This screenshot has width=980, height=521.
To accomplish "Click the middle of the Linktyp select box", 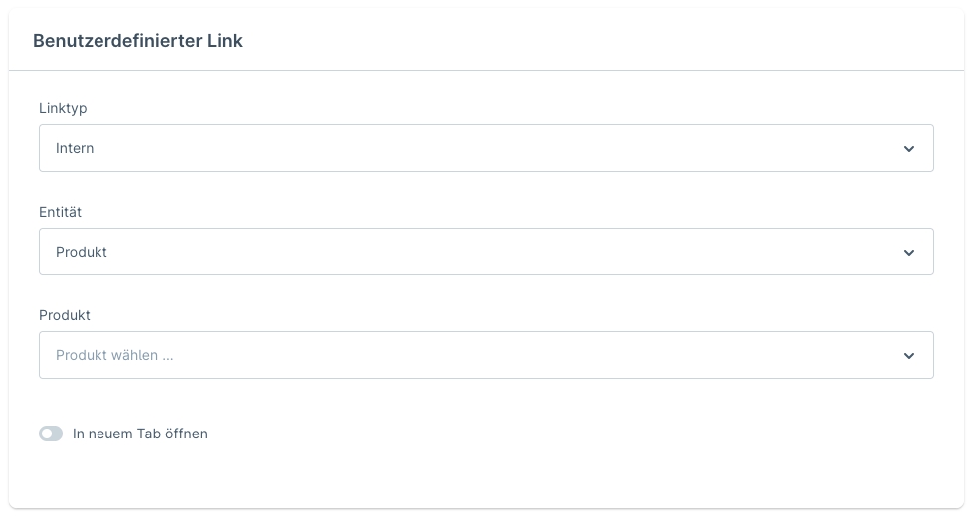I will [486, 148].
